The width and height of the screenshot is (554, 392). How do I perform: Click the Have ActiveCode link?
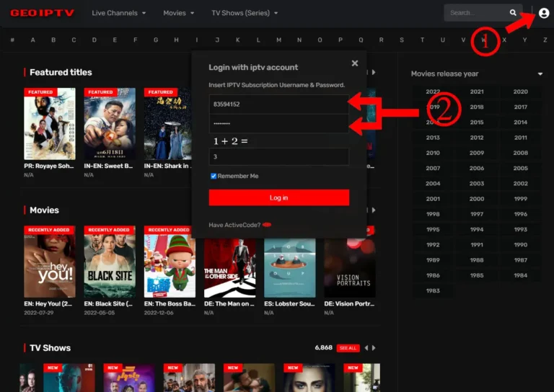(234, 225)
